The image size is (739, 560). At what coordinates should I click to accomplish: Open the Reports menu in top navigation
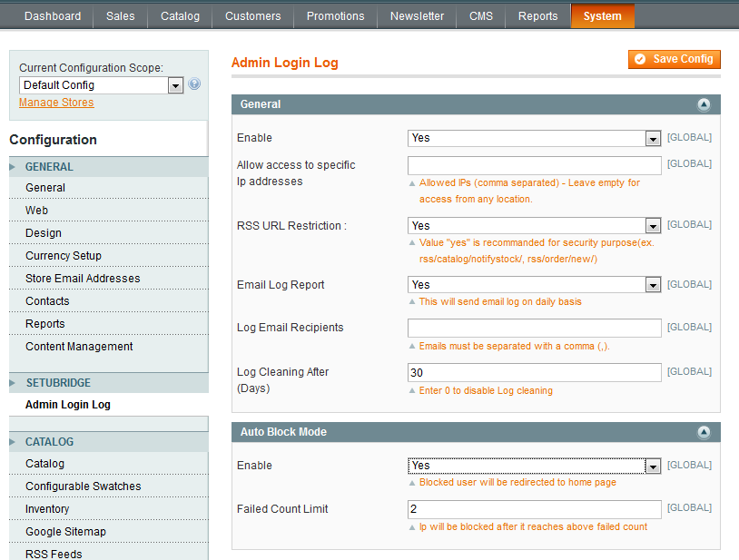coord(537,16)
